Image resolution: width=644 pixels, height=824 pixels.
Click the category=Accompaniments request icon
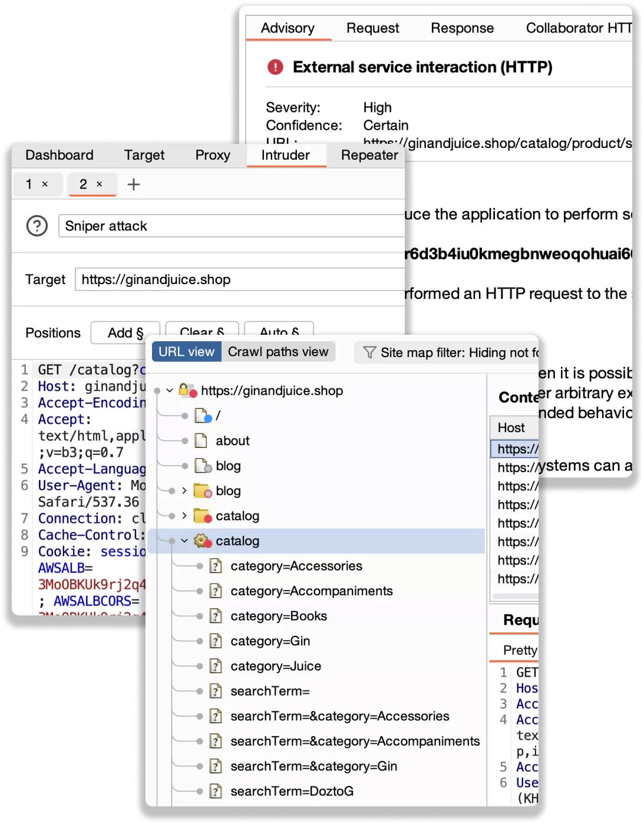(216, 591)
